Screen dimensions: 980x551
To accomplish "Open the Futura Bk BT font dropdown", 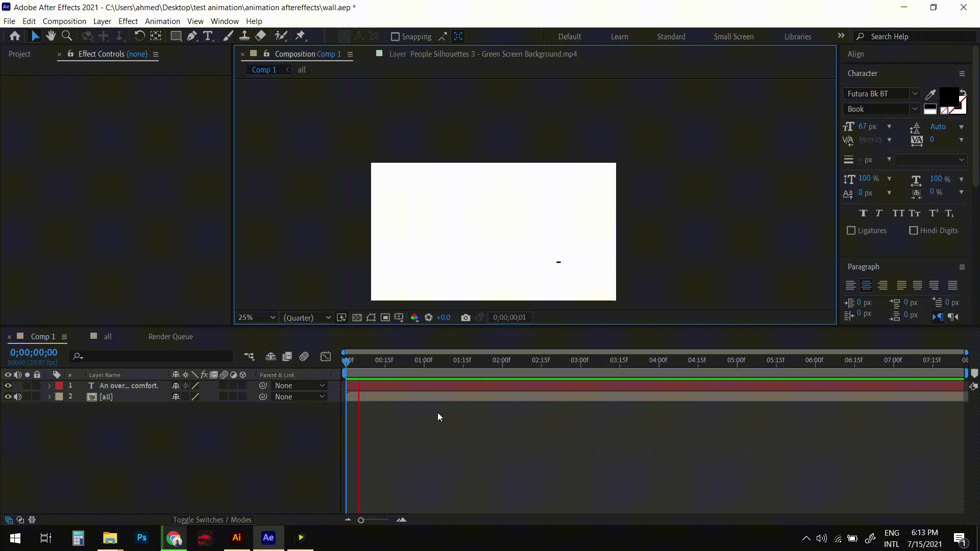I will 915,94.
